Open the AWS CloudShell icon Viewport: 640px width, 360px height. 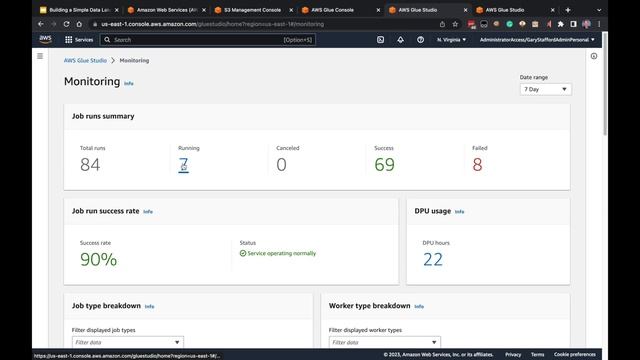380,40
